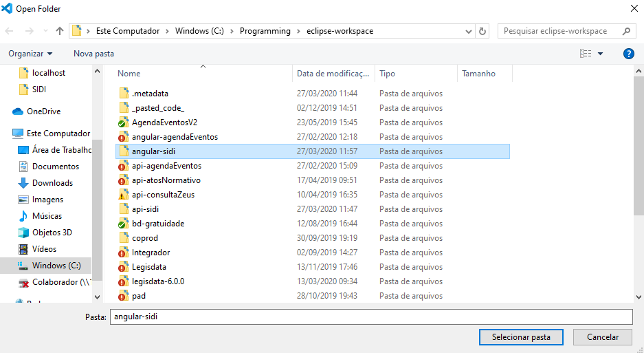Select Windows (C:) in the navigation pane
Screen dimensions: 644x353
pyautogui.click(x=56, y=266)
